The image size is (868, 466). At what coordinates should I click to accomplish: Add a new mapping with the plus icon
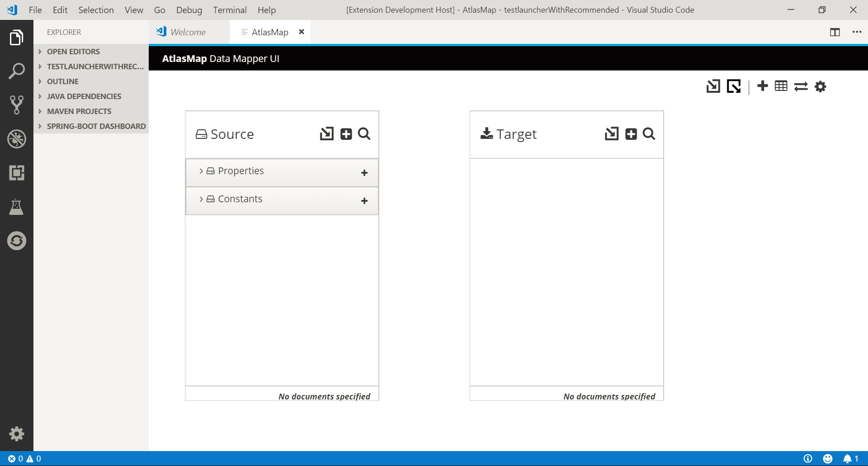(x=763, y=86)
